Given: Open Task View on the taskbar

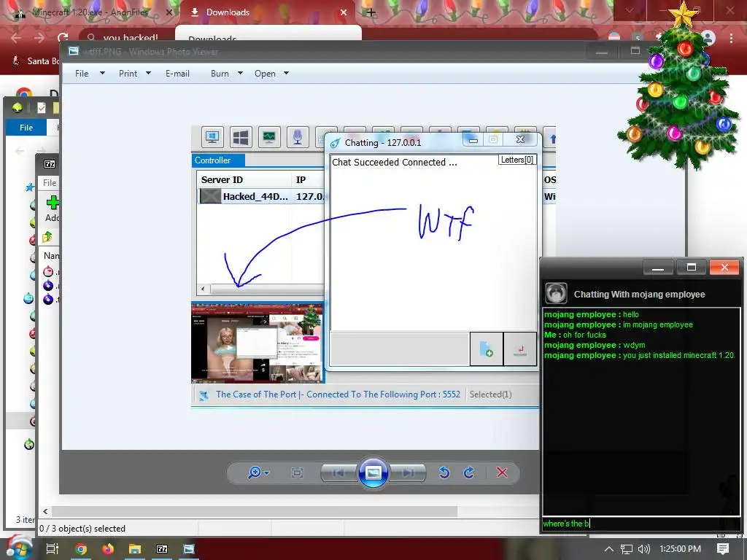Looking at the screenshot, I should tap(53, 549).
